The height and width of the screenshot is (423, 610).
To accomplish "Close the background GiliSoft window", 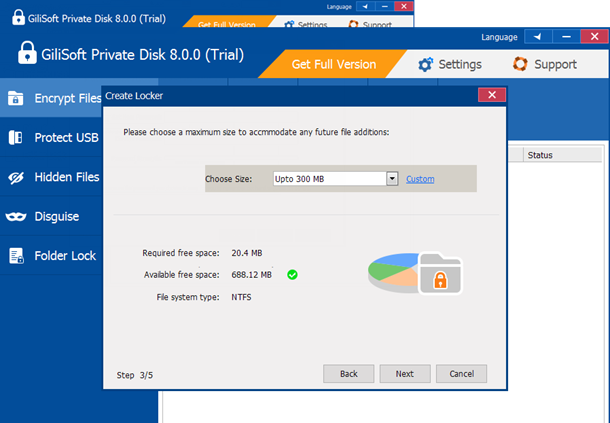I will point(404,6).
